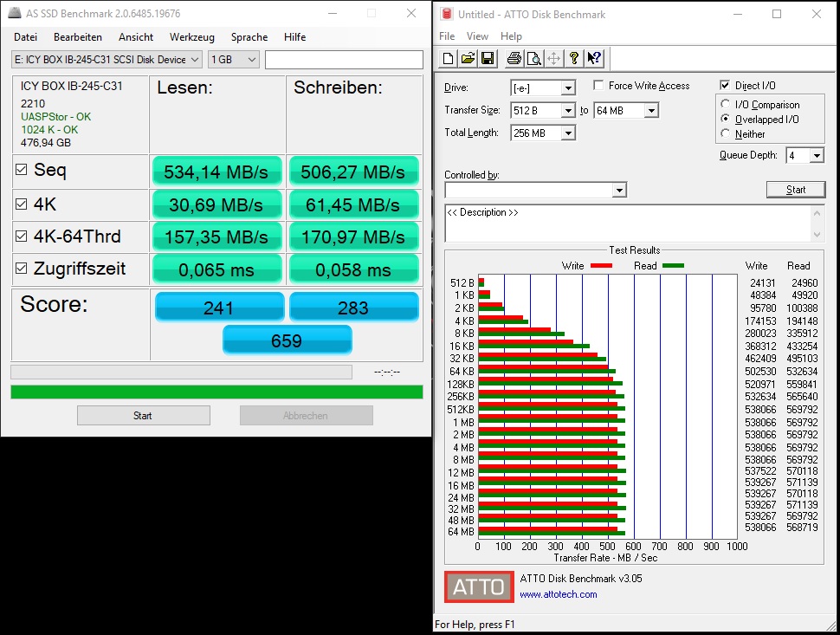840x635 pixels.
Task: Click the 512 B write value 24131
Action: (x=762, y=282)
